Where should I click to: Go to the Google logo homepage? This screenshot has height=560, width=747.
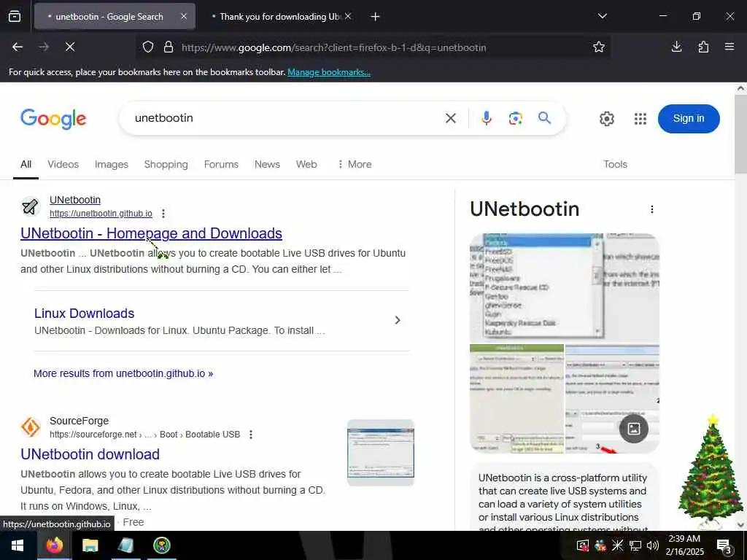click(x=53, y=119)
